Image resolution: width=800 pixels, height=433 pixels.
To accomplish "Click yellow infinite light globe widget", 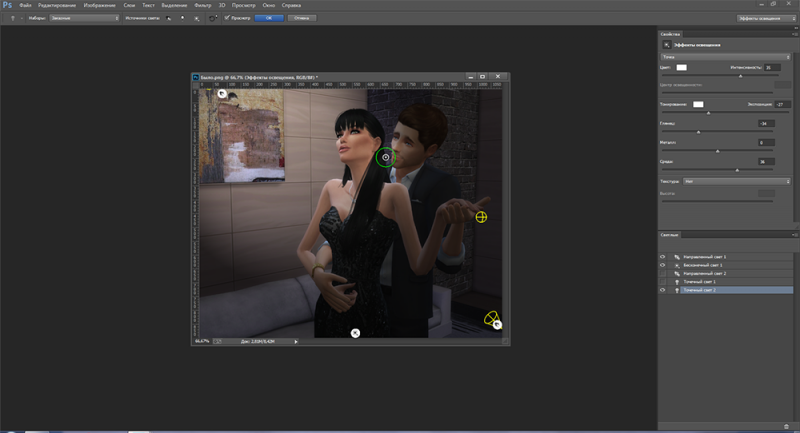I will tap(481, 217).
